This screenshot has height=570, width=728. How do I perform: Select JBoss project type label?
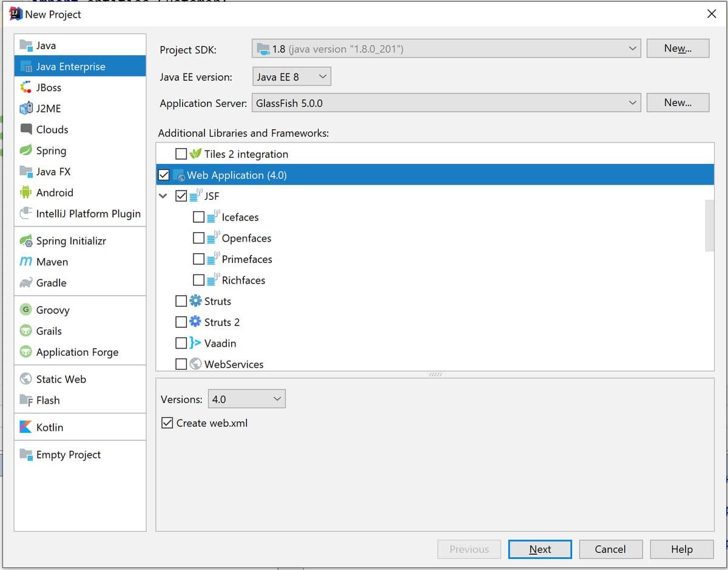[x=49, y=87]
